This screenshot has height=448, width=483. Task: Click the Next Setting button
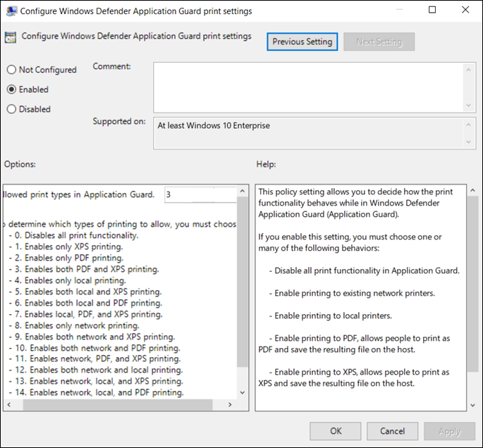click(379, 42)
